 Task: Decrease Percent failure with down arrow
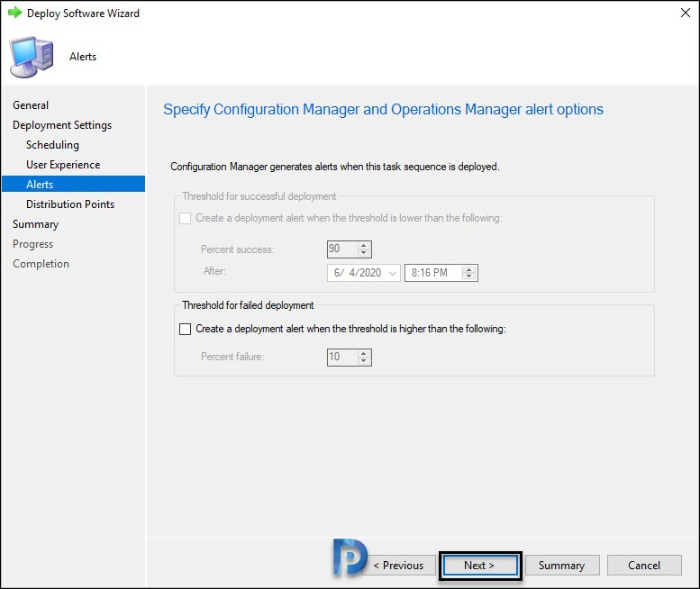(x=364, y=360)
